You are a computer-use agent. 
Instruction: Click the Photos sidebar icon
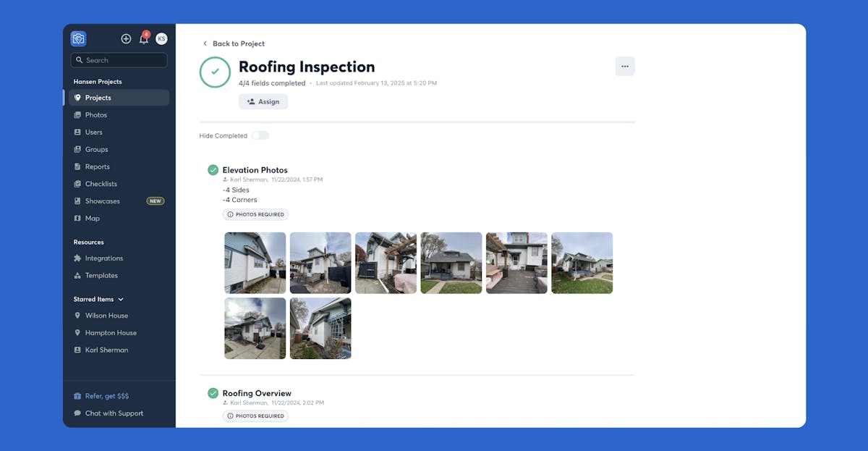[x=77, y=115]
